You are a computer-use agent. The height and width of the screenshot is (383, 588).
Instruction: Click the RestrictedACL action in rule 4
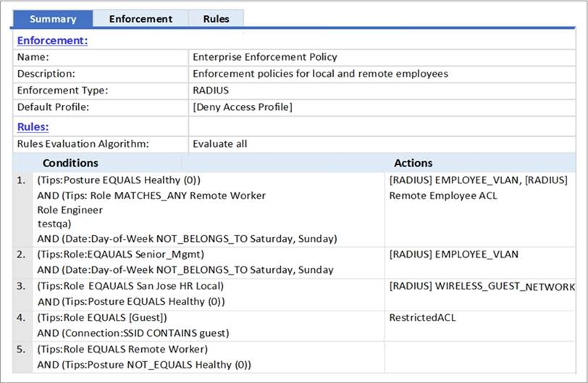point(422,317)
